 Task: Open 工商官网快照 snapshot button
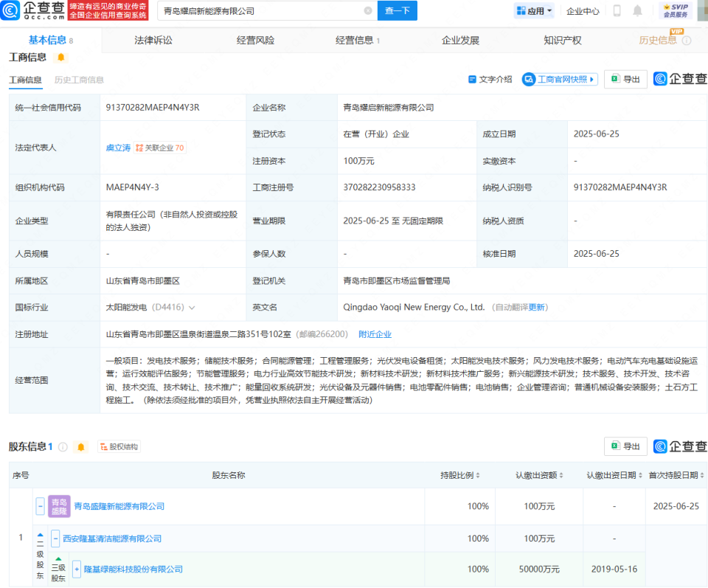(x=560, y=80)
